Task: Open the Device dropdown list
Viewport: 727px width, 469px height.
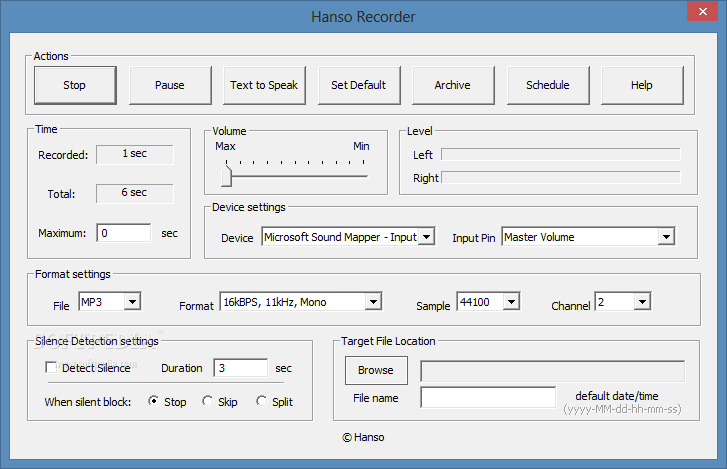Action: (426, 237)
